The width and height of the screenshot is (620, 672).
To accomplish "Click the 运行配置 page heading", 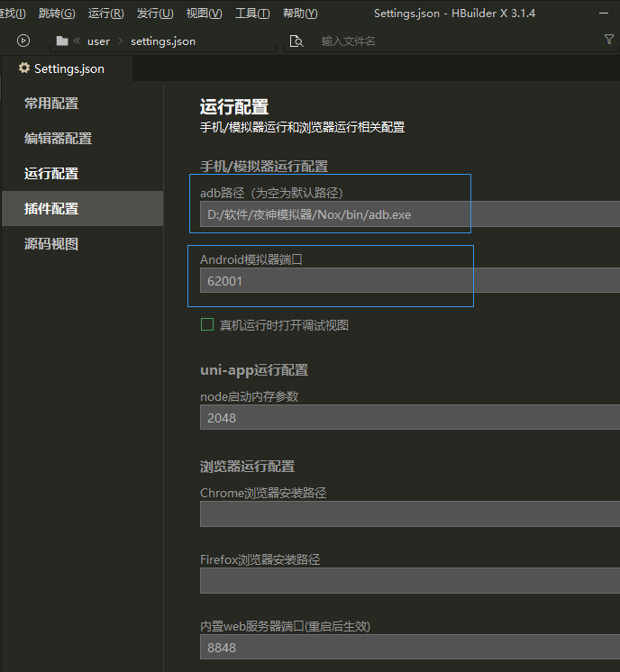I will pyautogui.click(x=234, y=106).
